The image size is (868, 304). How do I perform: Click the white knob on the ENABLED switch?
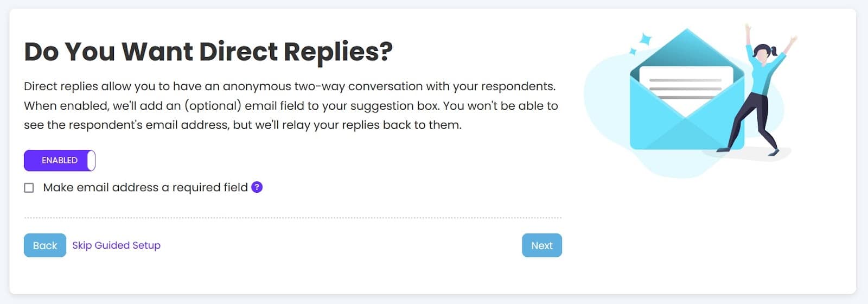(91, 161)
